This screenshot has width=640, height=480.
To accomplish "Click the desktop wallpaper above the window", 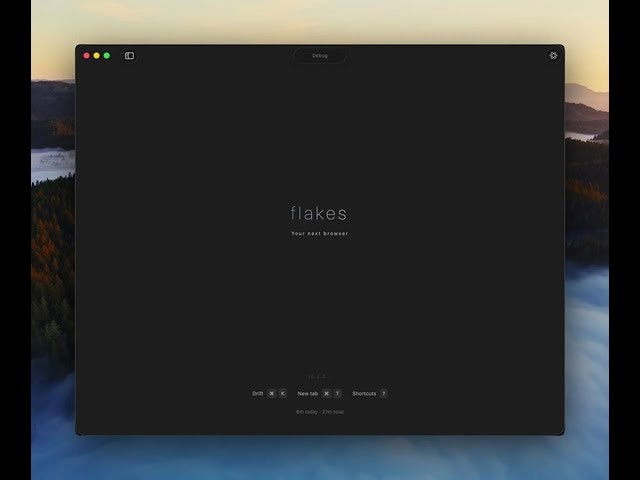I will pos(320,20).
